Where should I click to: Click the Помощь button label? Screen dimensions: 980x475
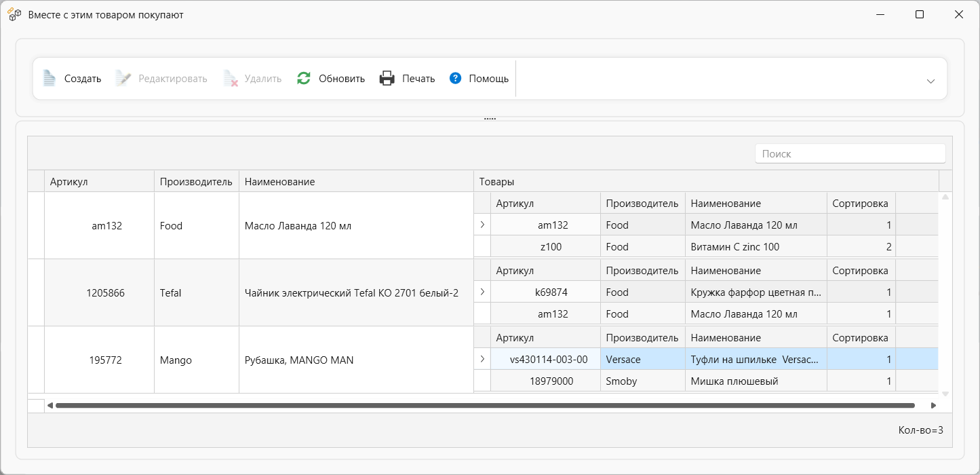489,79
